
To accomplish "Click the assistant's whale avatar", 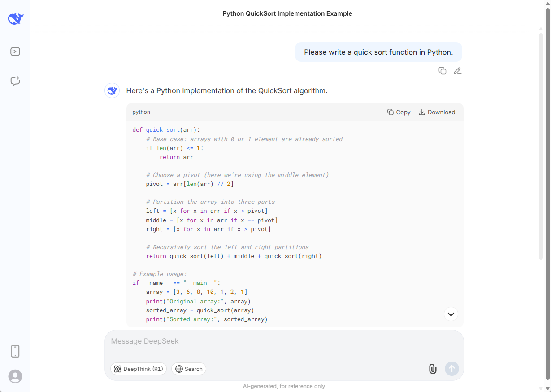I will tap(112, 90).
